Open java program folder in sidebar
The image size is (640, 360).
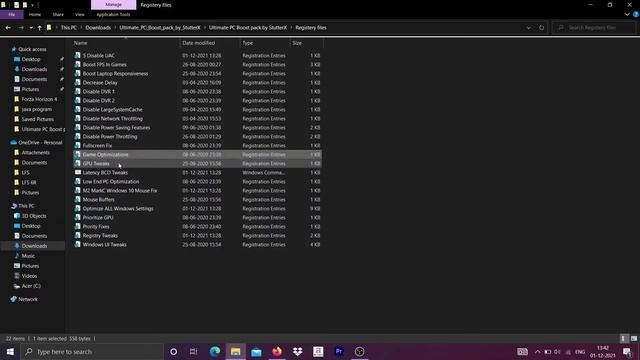[x=36, y=109]
